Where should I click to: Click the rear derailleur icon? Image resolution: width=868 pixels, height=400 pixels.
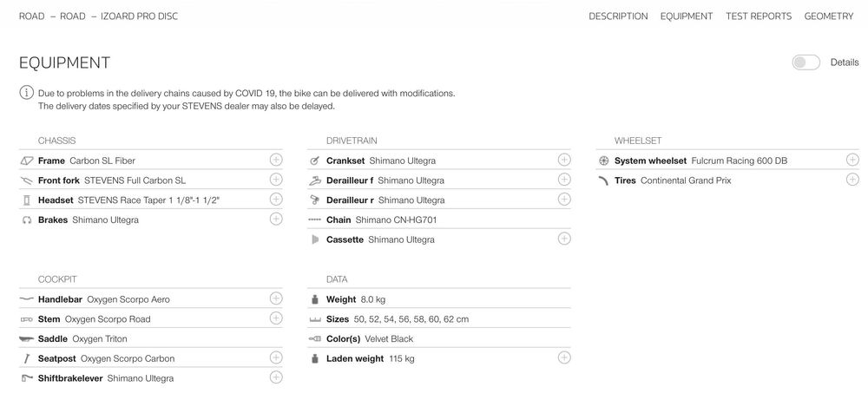click(314, 200)
